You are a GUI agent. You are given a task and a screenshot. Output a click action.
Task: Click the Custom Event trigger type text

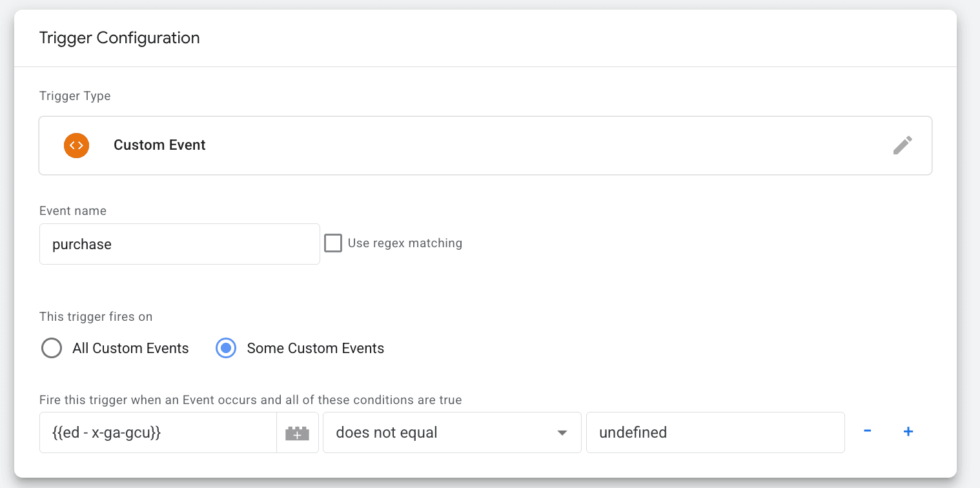159,145
